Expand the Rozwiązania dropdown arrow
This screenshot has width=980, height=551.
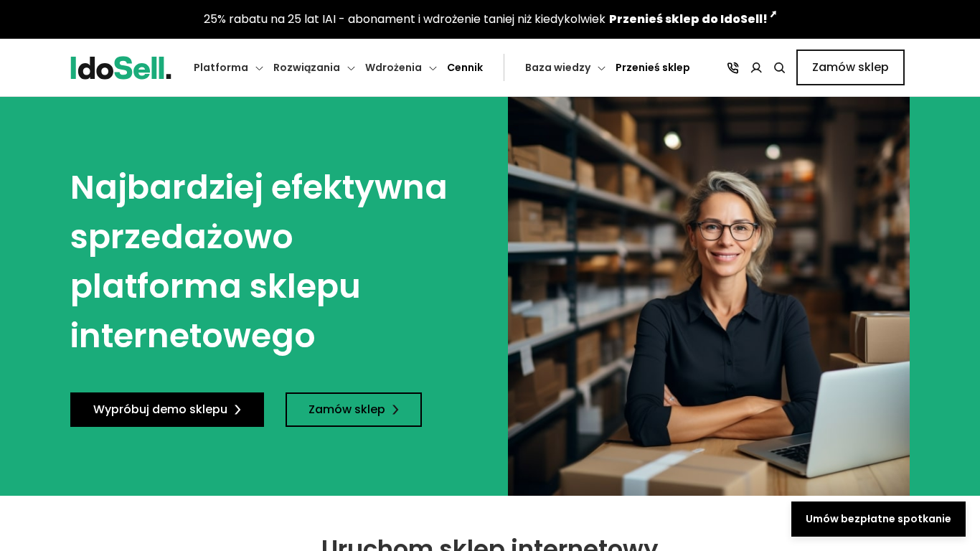point(351,68)
